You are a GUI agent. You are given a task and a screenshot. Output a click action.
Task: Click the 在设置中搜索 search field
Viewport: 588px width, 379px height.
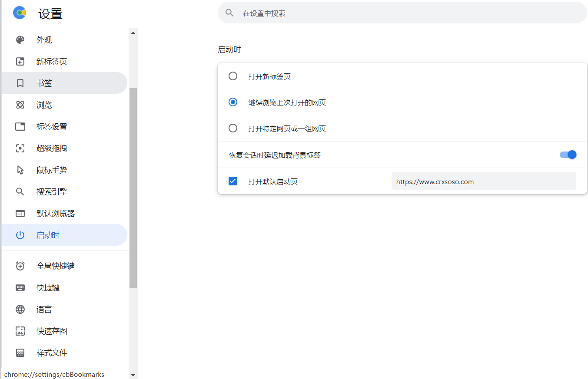tap(402, 13)
